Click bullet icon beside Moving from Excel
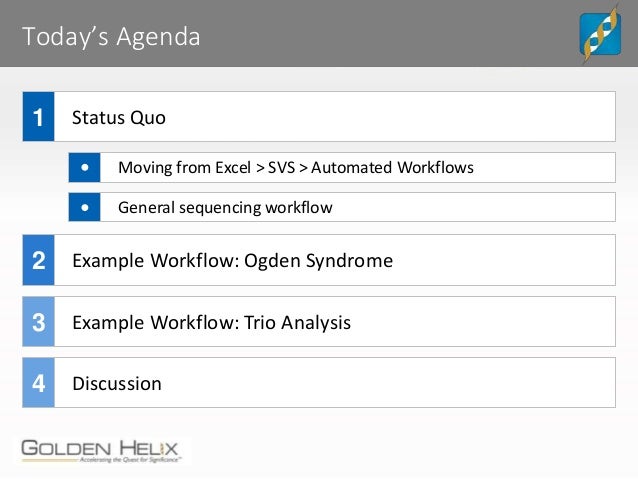The image size is (638, 479). click(x=84, y=167)
